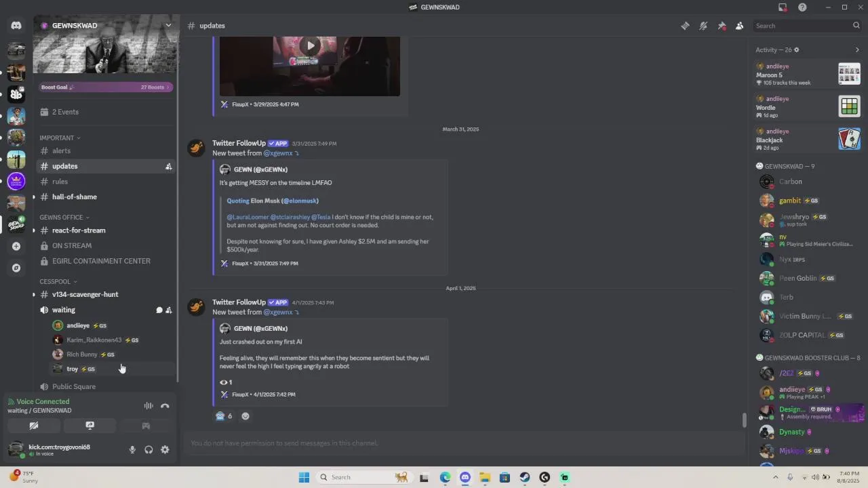
Task: Select the ON STREAM locked voice channel
Action: [106, 245]
